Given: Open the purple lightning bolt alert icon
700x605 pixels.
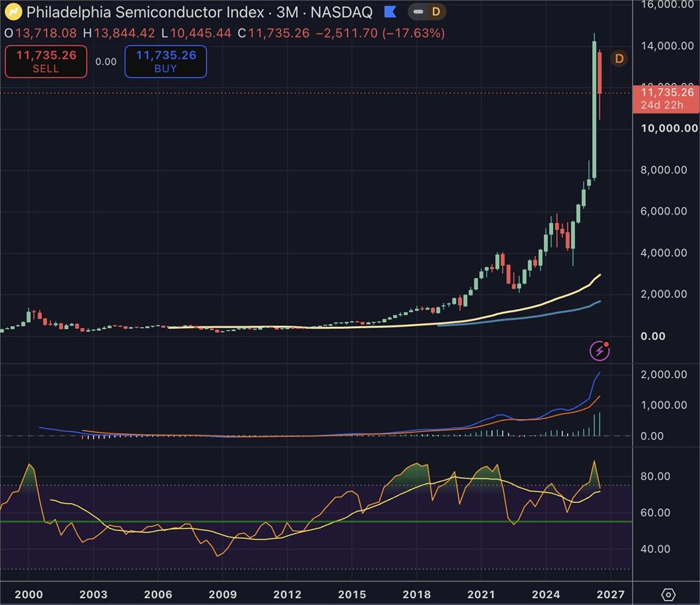Looking at the screenshot, I should point(600,351).
